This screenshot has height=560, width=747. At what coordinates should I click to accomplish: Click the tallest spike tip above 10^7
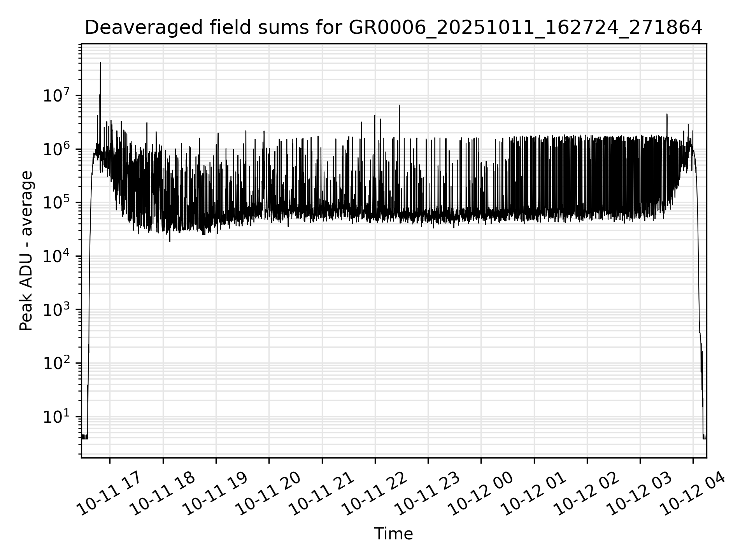[100, 63]
